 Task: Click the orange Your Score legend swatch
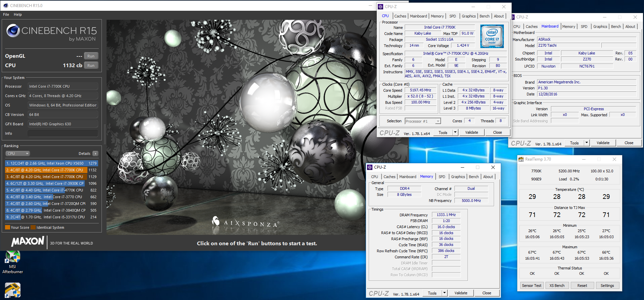click(7, 227)
